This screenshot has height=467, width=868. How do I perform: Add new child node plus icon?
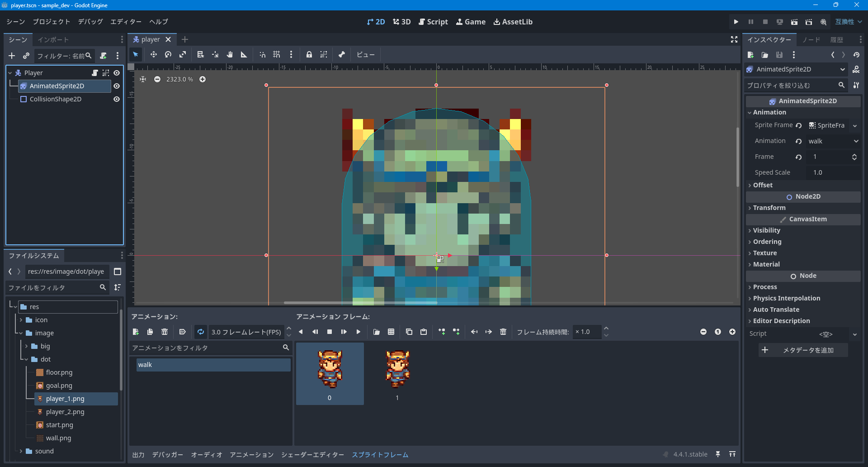coord(12,56)
